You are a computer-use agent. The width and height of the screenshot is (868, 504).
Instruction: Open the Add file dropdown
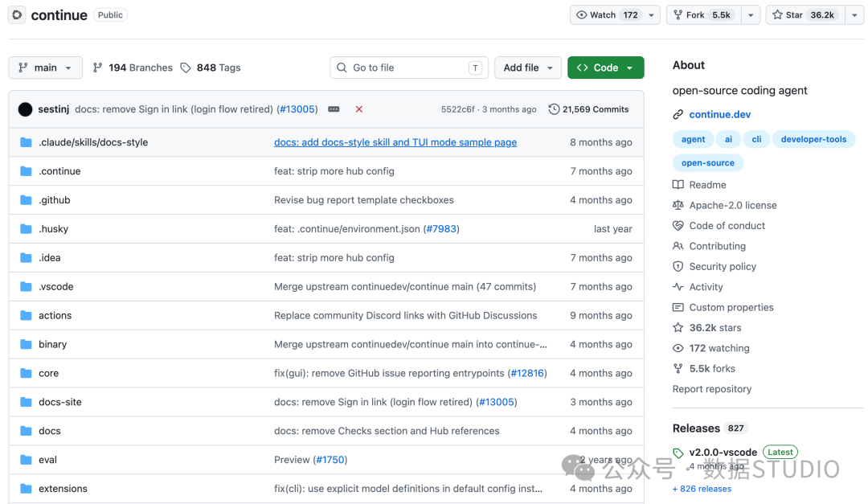tap(528, 68)
